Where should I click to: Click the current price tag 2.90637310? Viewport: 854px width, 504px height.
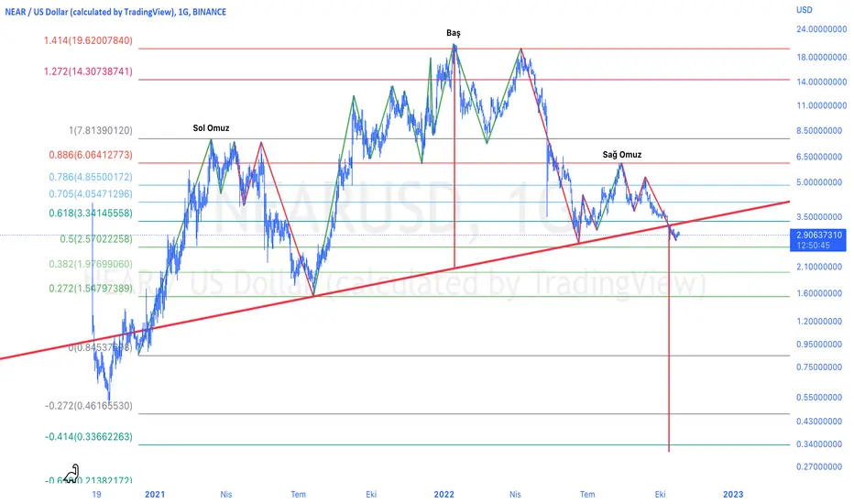(818, 240)
